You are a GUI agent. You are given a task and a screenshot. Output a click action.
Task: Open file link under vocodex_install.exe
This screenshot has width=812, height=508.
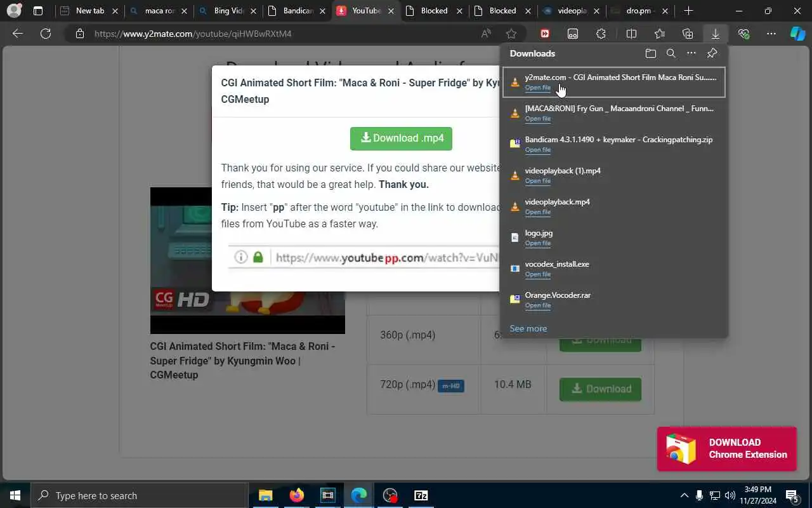click(538, 274)
